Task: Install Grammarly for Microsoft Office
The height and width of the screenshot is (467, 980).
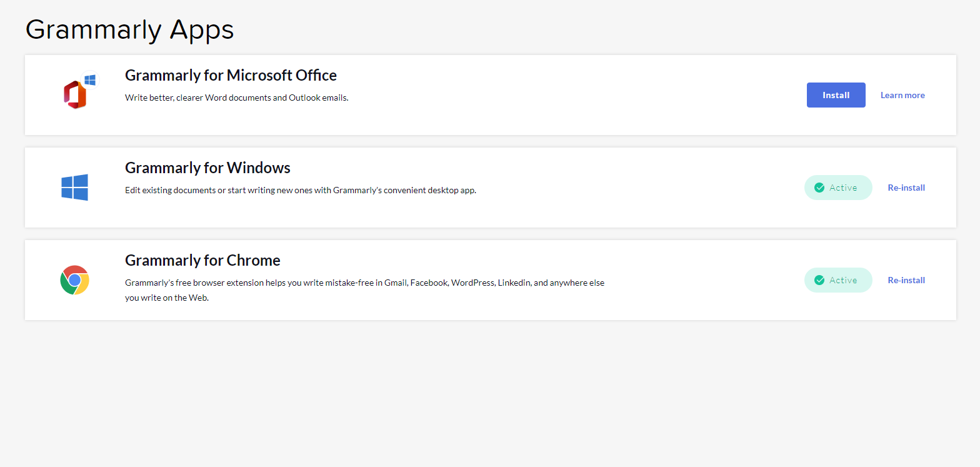Action: pos(836,95)
